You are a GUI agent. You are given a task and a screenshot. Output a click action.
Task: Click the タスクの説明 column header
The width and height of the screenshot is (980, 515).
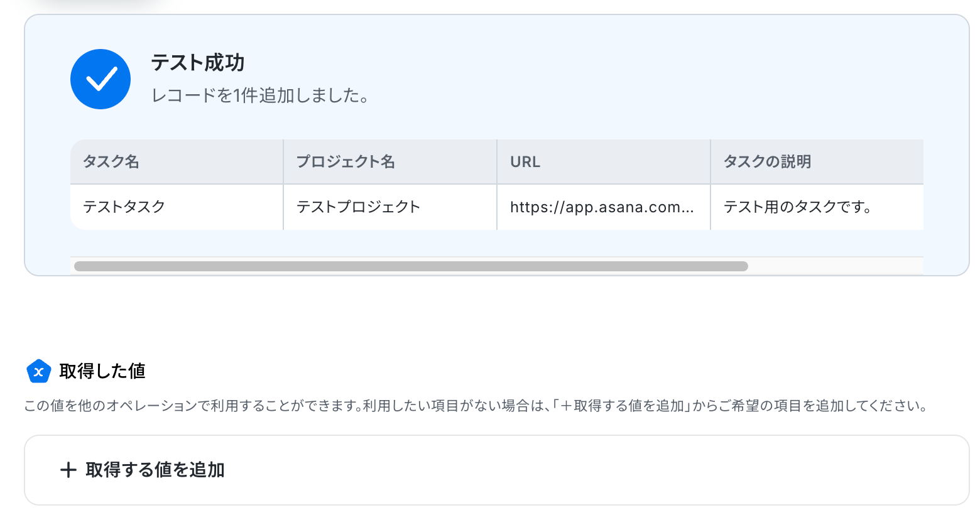pos(817,161)
